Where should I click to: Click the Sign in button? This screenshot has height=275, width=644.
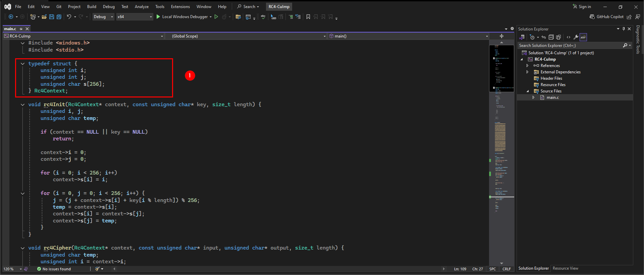582,7
